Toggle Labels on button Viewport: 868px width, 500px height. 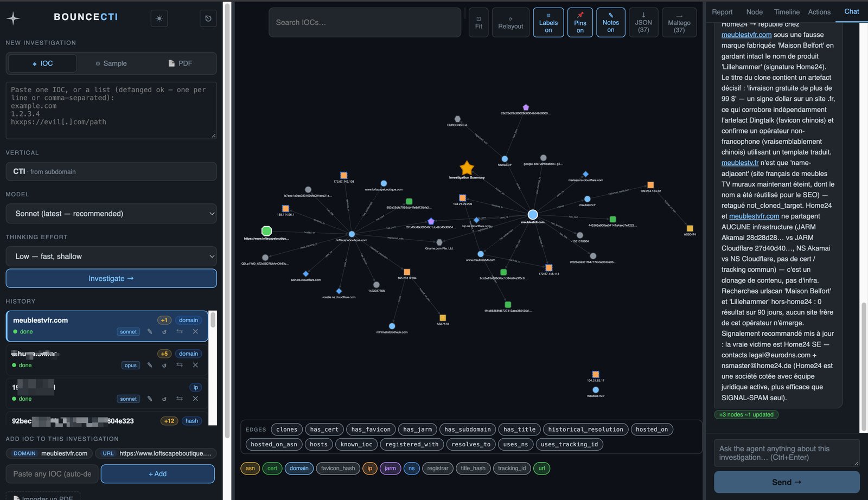(x=548, y=22)
